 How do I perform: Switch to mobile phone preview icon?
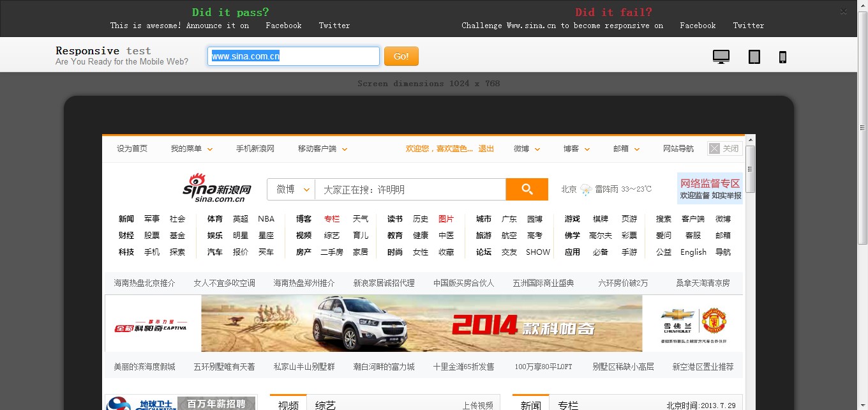(x=782, y=57)
